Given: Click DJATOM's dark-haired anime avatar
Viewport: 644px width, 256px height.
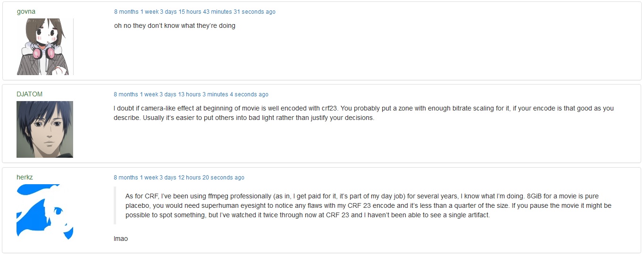Looking at the screenshot, I should (x=45, y=129).
